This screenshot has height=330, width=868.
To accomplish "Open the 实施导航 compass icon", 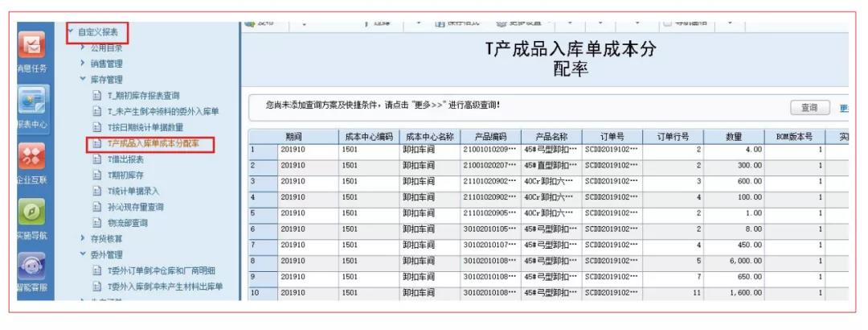I will point(32,212).
